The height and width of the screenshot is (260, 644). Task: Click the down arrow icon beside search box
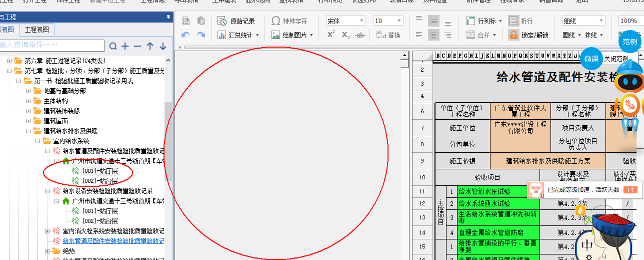162,46
